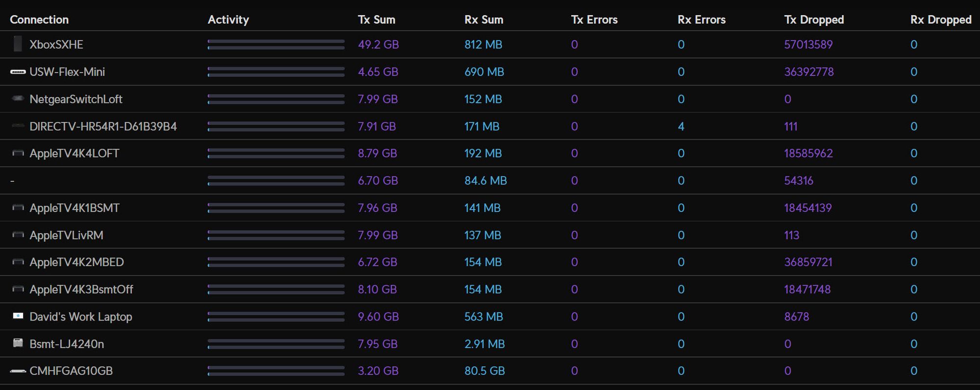
Task: Click the Bsmt-LJ4240n printer icon
Action: [x=18, y=343]
